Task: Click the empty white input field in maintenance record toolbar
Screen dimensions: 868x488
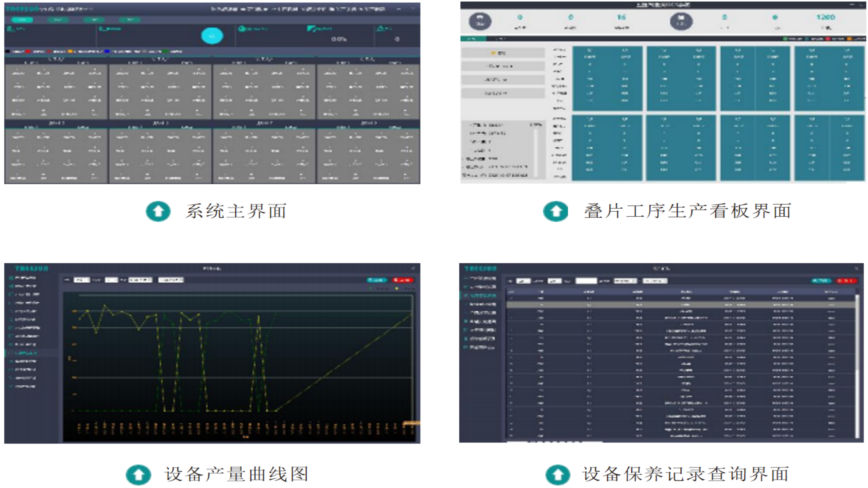Action: coord(586,281)
